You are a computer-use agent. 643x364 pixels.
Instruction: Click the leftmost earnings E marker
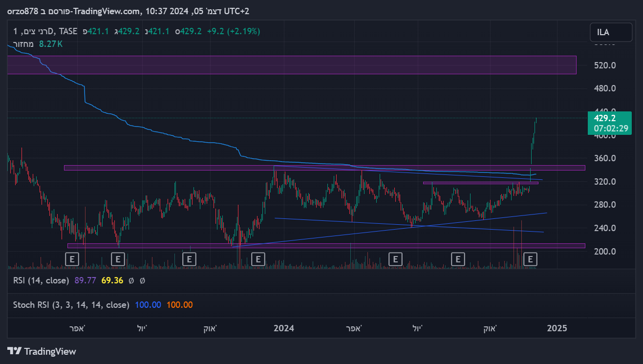pos(72,259)
